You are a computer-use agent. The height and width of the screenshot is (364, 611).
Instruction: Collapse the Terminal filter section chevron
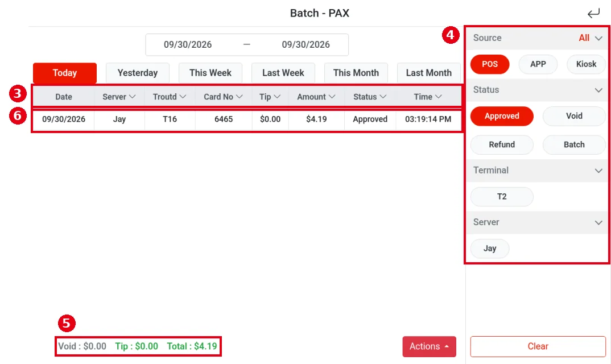coord(598,171)
